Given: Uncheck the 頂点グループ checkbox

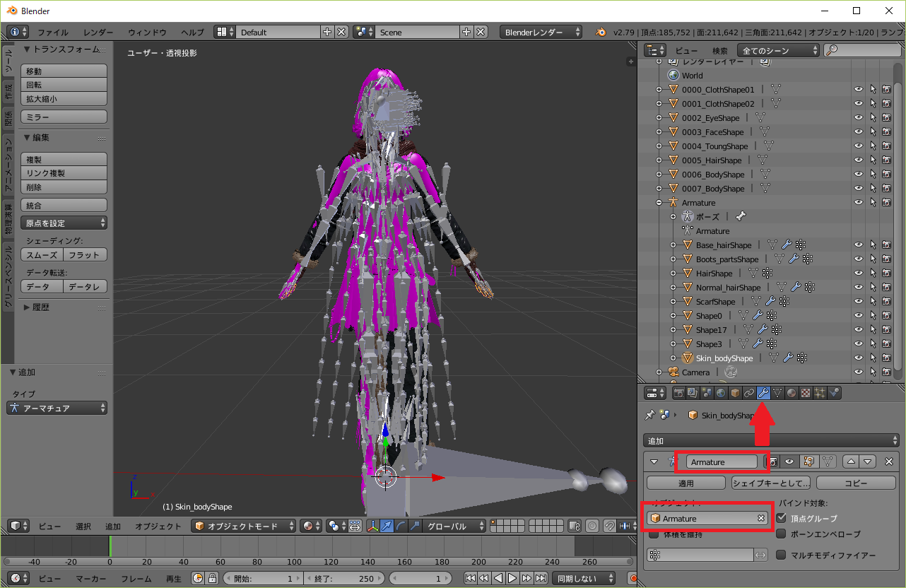Looking at the screenshot, I should coord(781,518).
